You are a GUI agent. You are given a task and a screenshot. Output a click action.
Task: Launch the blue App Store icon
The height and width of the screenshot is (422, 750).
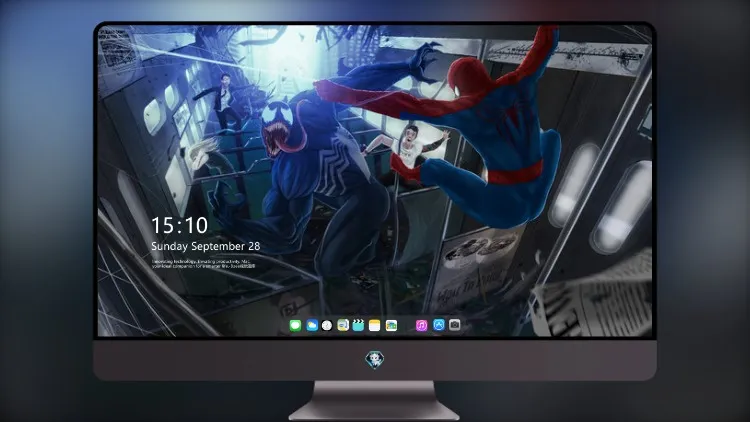click(439, 325)
